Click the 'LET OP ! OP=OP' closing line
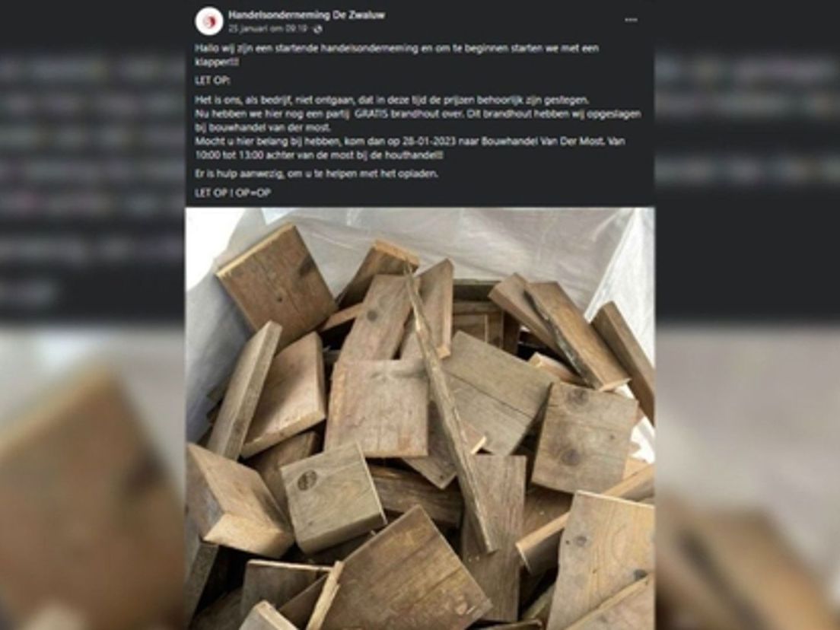The image size is (840, 630). (x=233, y=192)
